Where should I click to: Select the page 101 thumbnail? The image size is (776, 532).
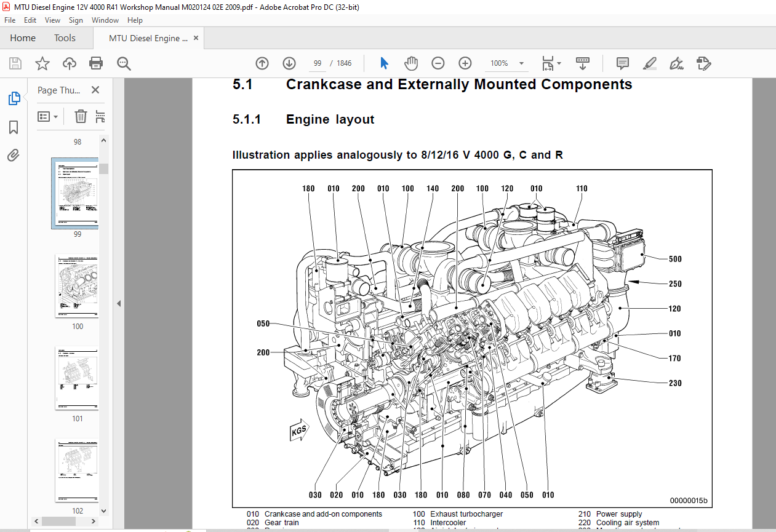77,378
